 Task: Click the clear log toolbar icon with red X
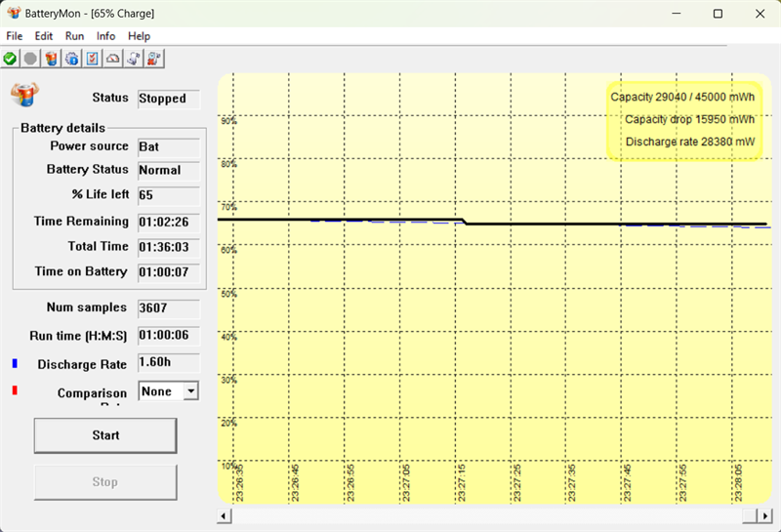pos(154,59)
